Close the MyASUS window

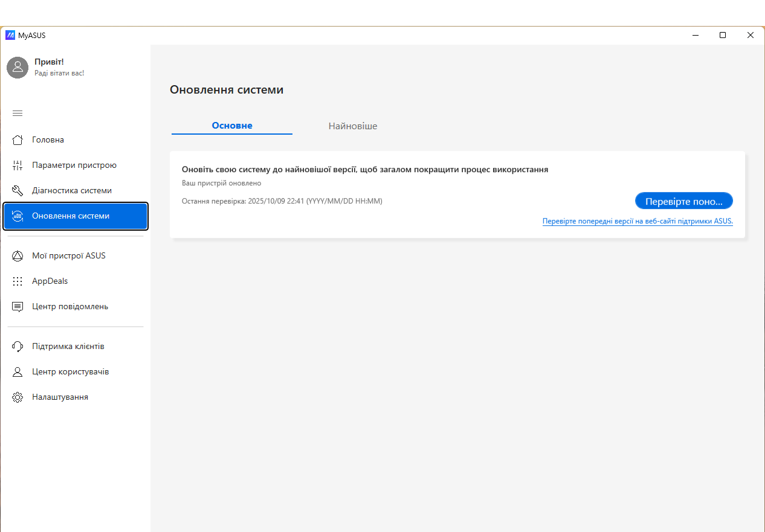pos(750,35)
